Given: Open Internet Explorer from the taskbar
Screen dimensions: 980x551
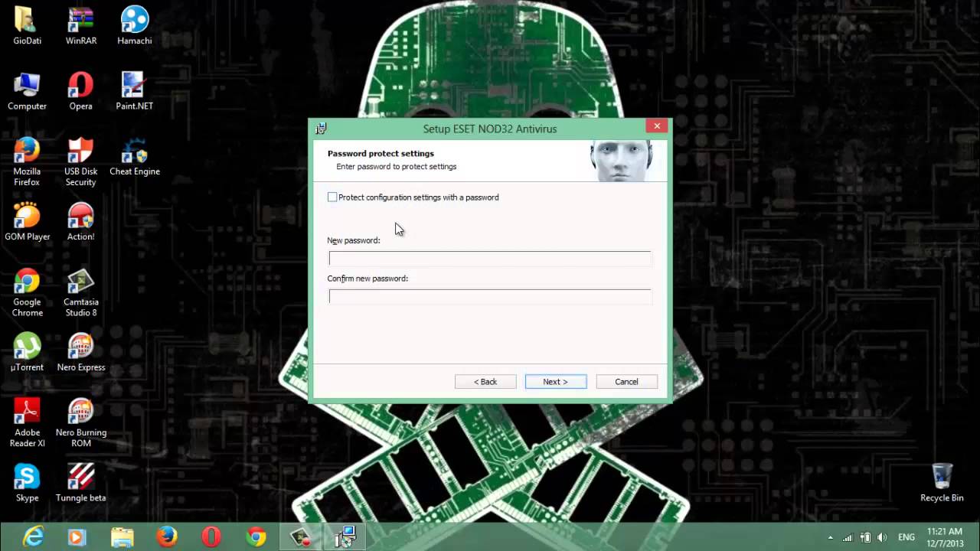Looking at the screenshot, I should [x=33, y=537].
